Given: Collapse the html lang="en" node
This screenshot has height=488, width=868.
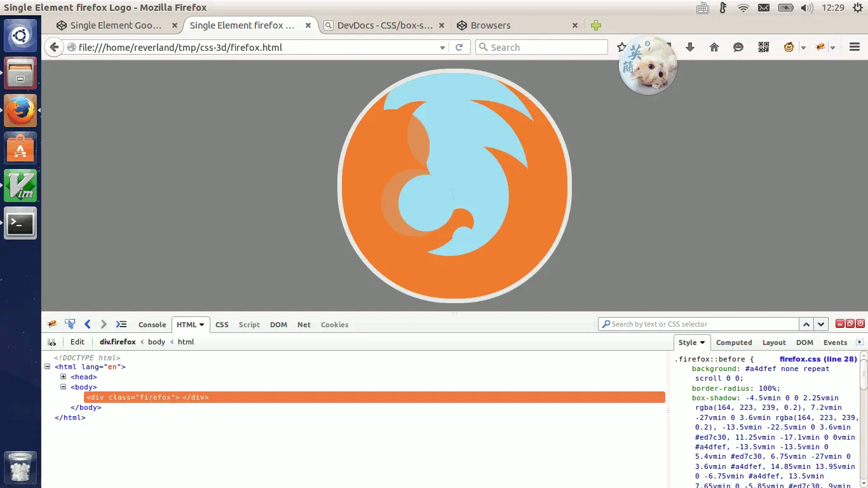Looking at the screenshot, I should click(x=48, y=367).
